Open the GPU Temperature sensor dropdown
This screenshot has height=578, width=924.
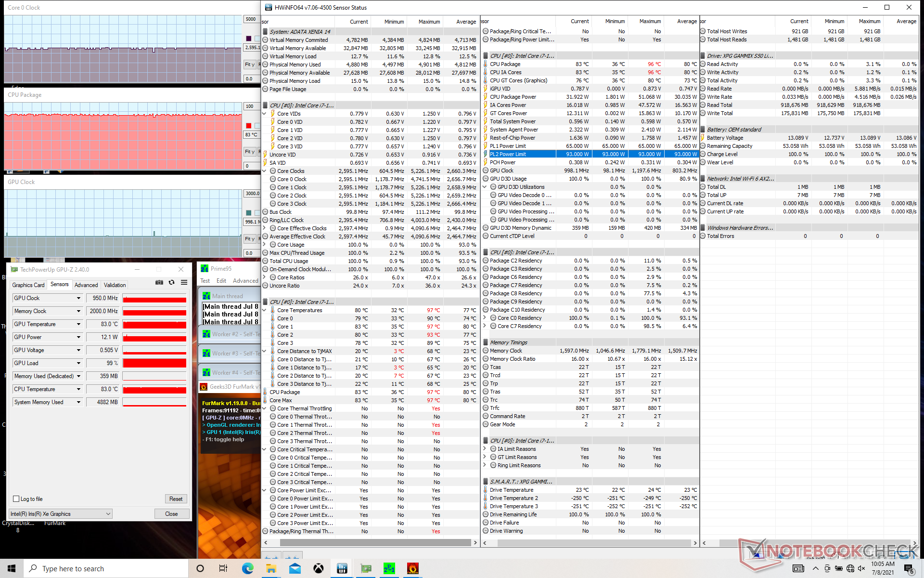pos(78,324)
